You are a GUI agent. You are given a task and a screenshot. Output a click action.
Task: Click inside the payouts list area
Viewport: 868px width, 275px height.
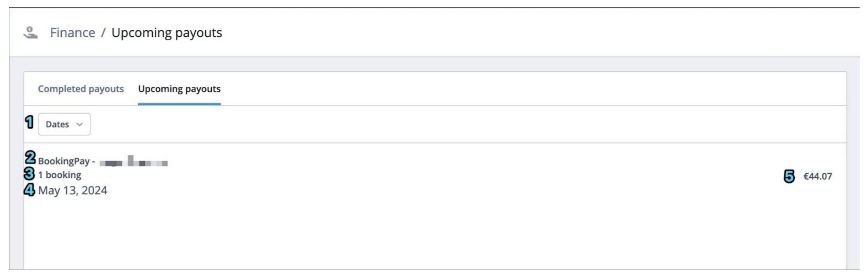point(419,227)
